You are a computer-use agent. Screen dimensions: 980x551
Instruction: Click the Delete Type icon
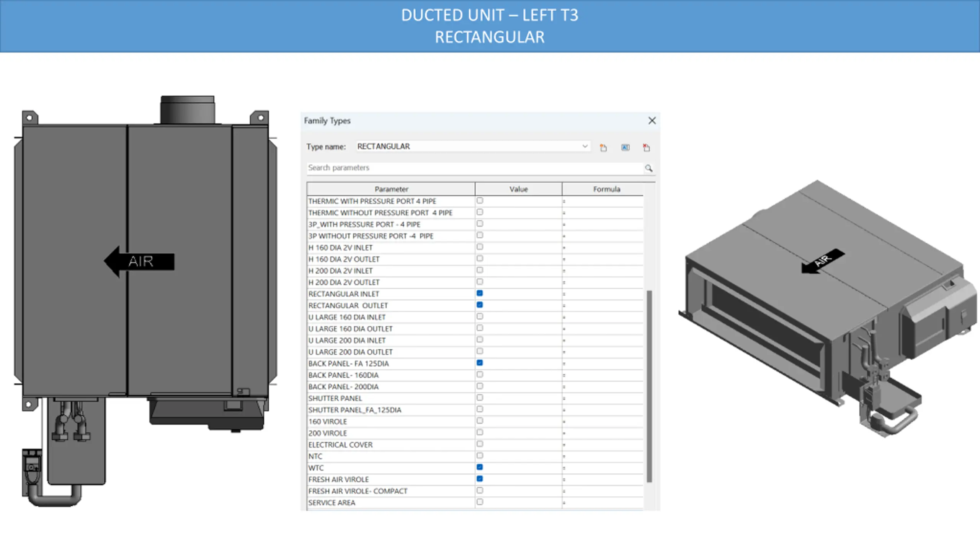tap(647, 147)
